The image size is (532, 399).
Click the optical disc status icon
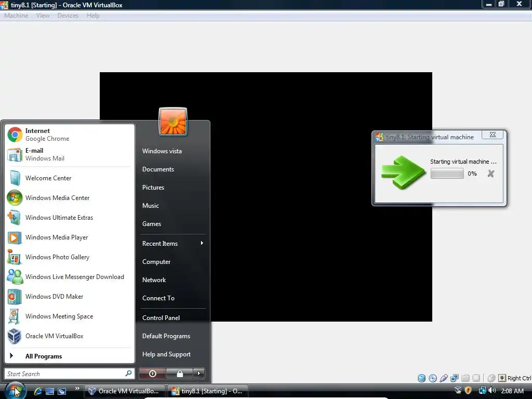point(433,378)
